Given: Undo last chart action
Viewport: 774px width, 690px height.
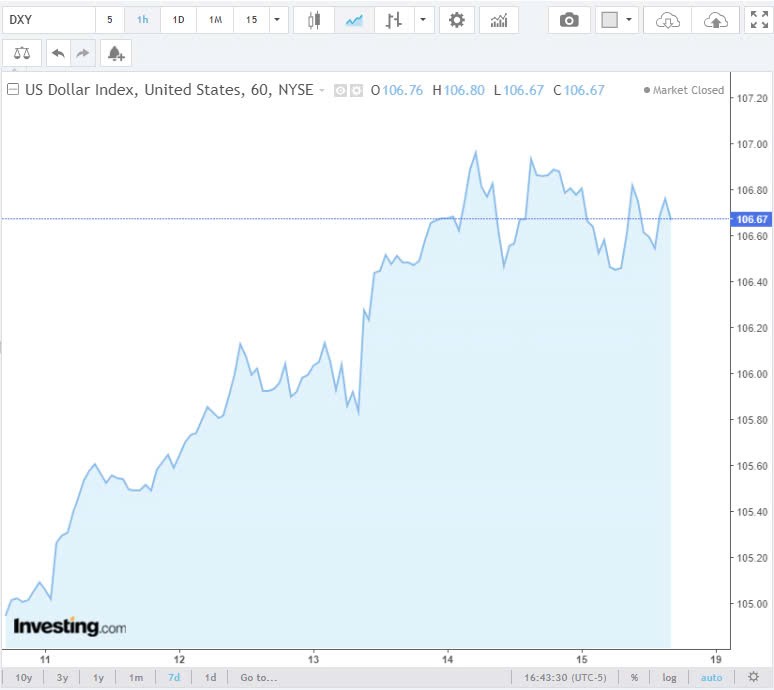Looking at the screenshot, I should pos(58,53).
